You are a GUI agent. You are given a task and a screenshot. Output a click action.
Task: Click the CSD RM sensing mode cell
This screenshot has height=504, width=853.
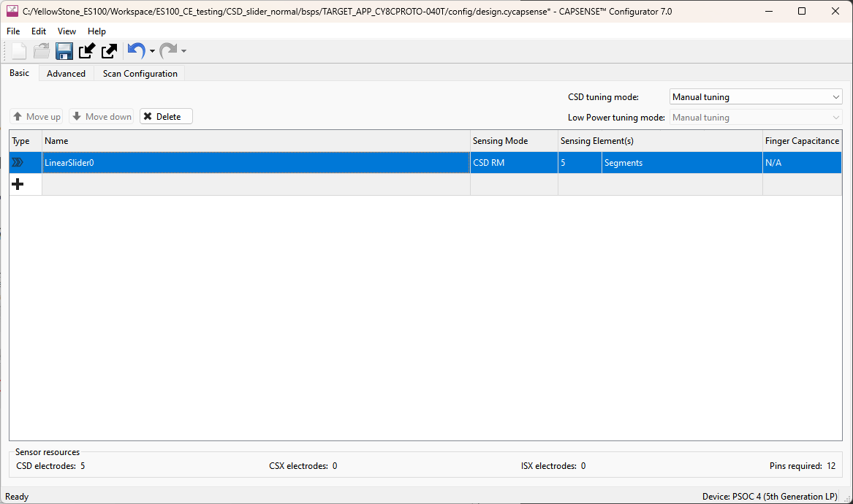[x=514, y=163]
